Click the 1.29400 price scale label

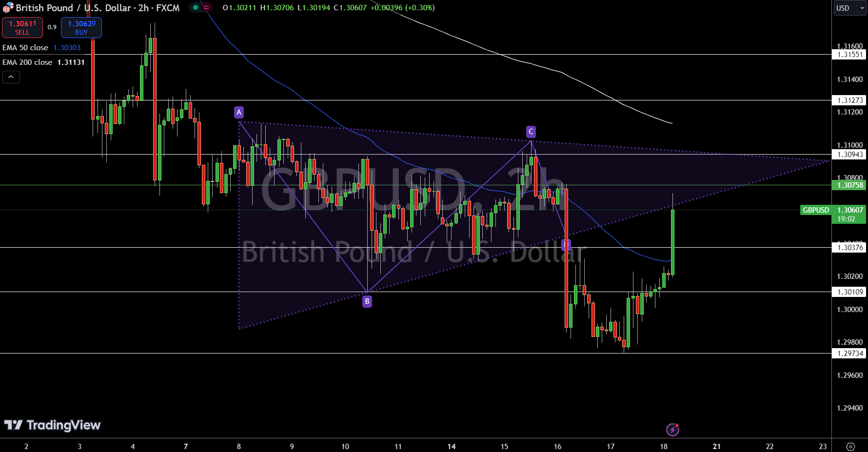(849, 408)
